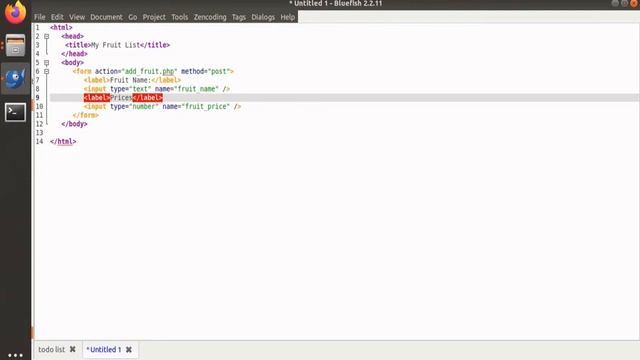Screen dimensions: 640x360
Task: Click the closing html tag on line 14
Action: pyautogui.click(x=63, y=142)
